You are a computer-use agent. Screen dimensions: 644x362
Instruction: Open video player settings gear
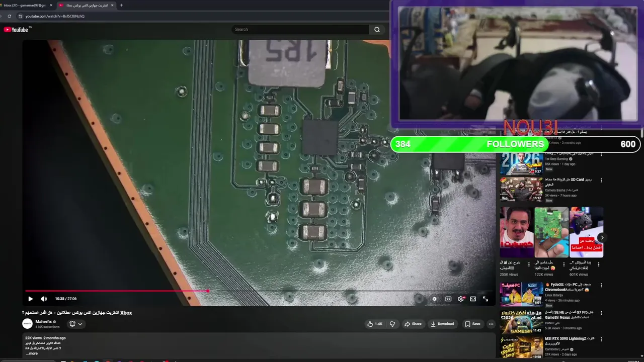(x=461, y=299)
